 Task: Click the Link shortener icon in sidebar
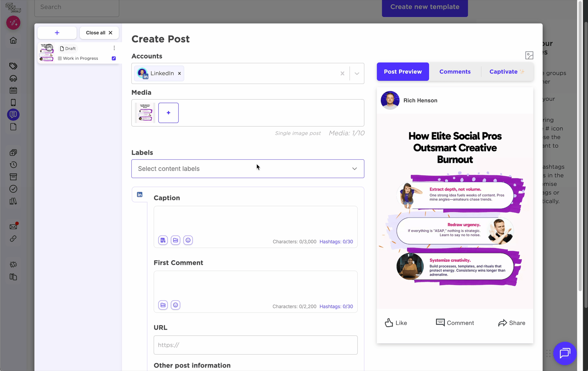pos(13,239)
